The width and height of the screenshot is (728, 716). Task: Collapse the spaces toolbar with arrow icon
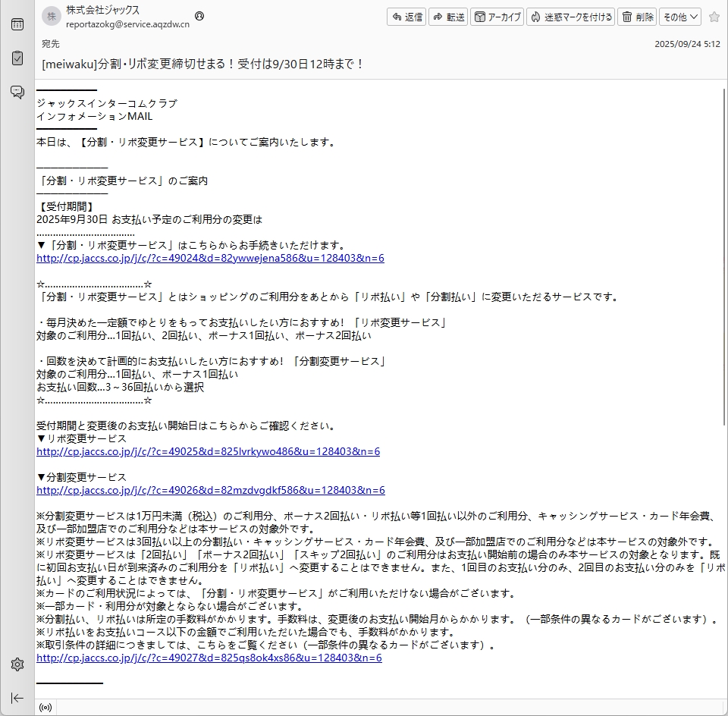tap(17, 698)
